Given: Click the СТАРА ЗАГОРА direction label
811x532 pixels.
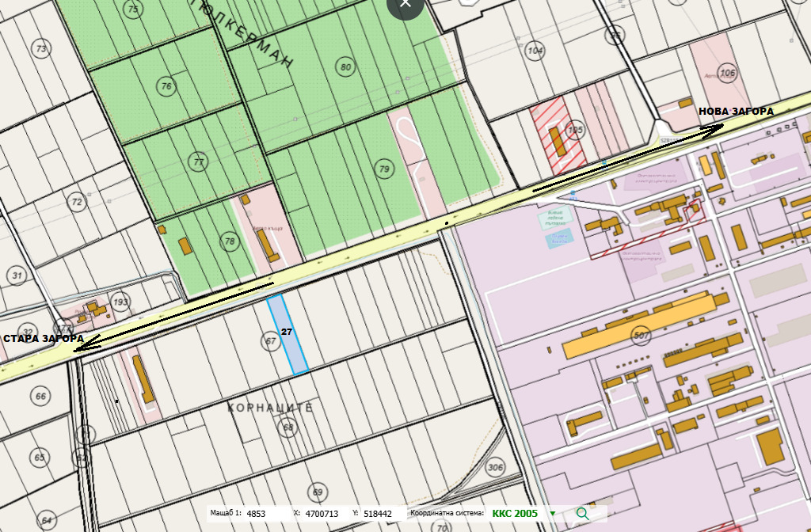Looking at the screenshot, I should [x=43, y=339].
